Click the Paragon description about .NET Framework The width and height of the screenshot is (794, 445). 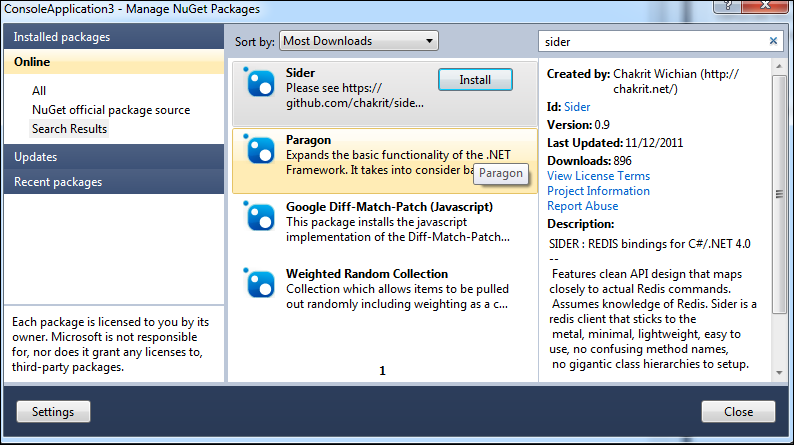click(x=399, y=163)
